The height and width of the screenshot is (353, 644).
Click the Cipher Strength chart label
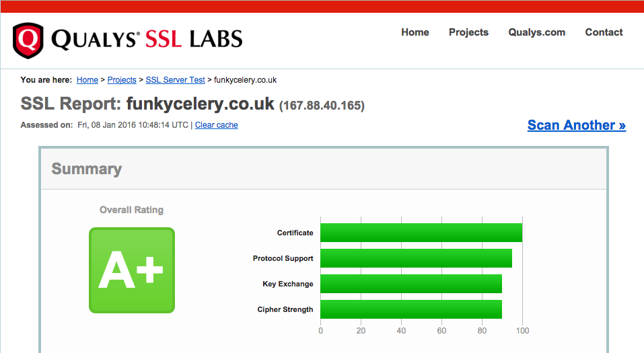click(x=285, y=309)
